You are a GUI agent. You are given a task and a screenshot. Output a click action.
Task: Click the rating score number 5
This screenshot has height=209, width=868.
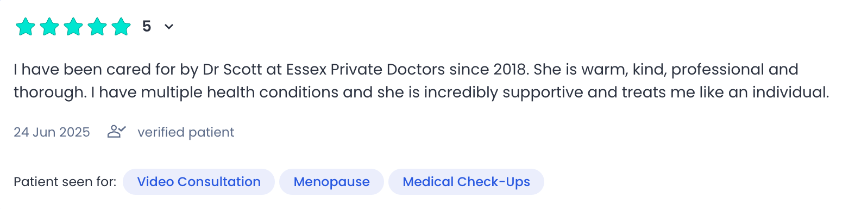click(x=147, y=26)
